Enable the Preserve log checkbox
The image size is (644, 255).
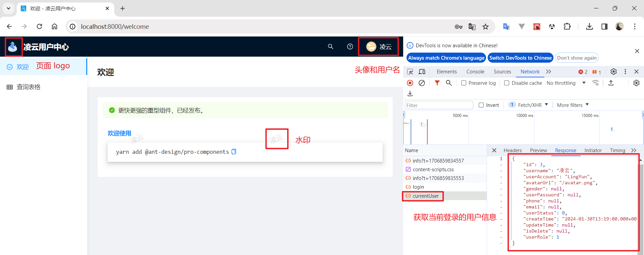pyautogui.click(x=464, y=83)
